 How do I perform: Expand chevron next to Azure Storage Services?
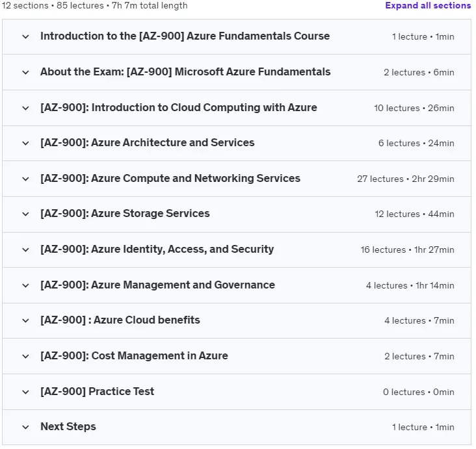tap(26, 214)
